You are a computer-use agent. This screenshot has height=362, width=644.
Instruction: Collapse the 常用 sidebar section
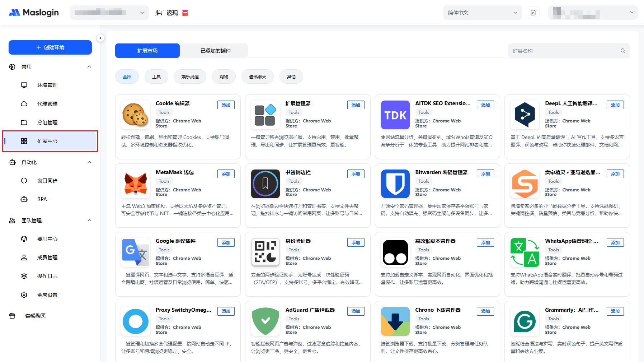click(89, 67)
